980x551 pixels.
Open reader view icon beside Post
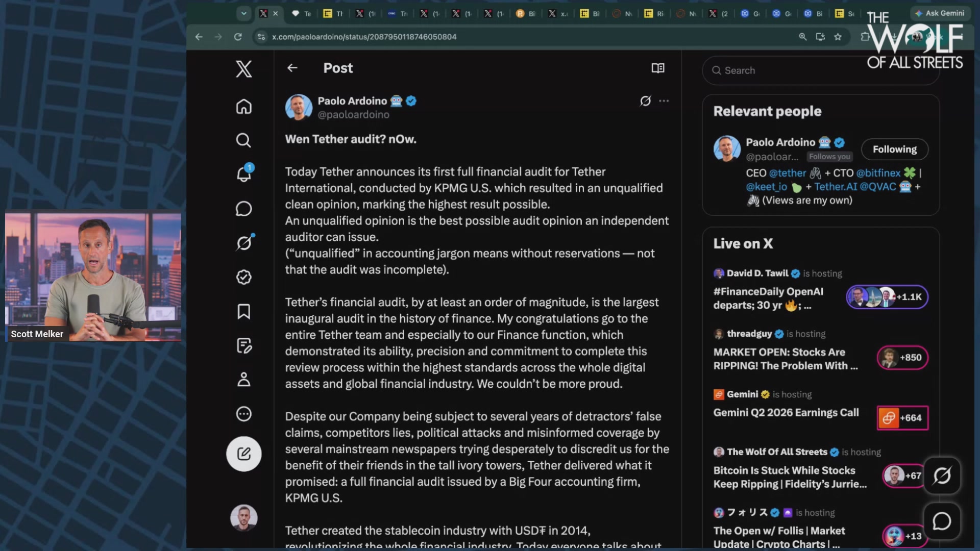click(x=658, y=68)
